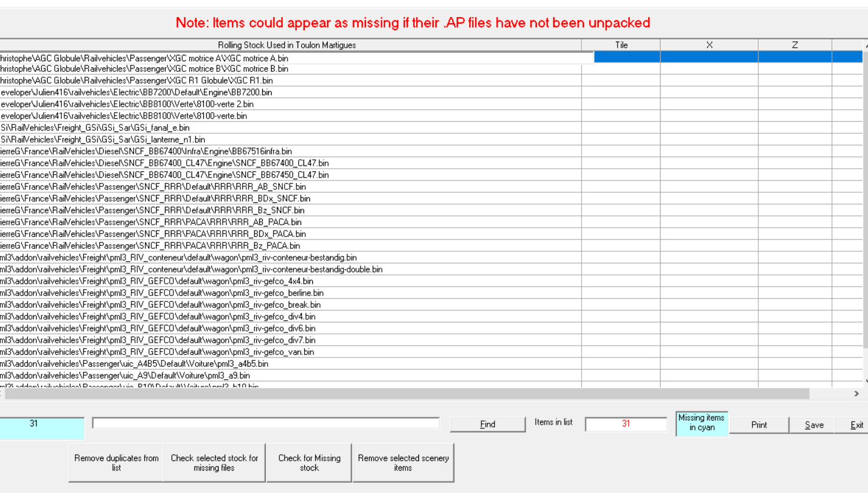
Task: Click the Print button
Action: (x=759, y=425)
